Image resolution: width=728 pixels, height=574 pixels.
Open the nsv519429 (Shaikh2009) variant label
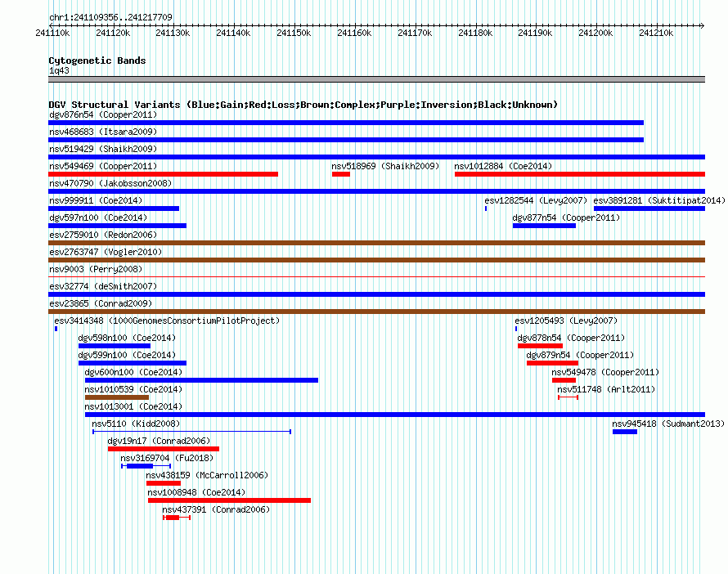(x=103, y=149)
